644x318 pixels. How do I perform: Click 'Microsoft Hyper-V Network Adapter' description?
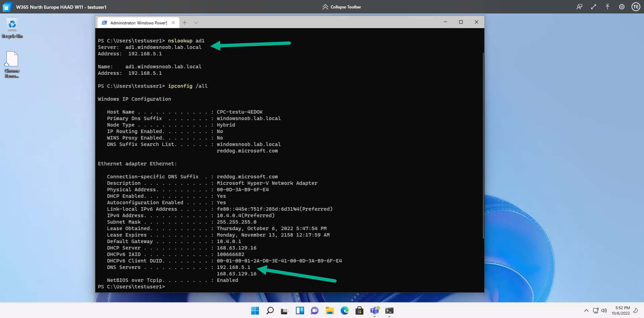tap(267, 183)
